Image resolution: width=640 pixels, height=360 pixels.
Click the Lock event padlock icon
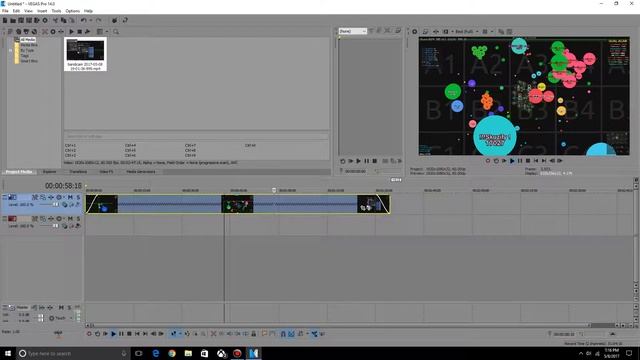(253, 334)
